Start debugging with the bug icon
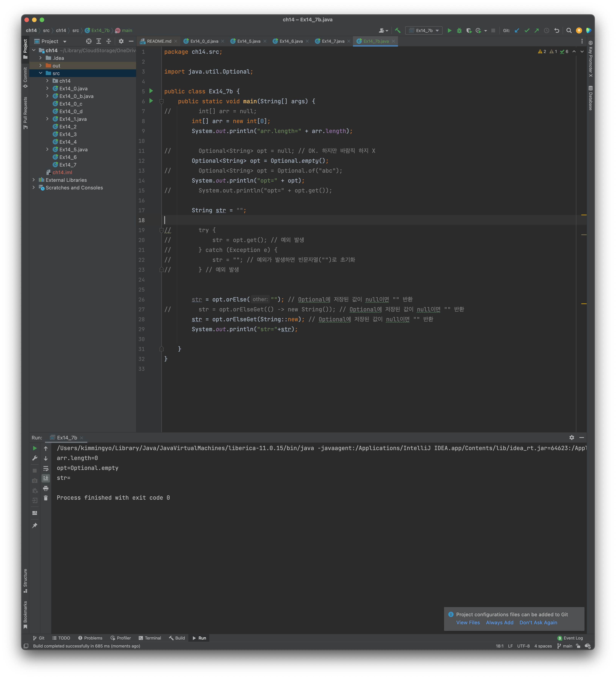The image size is (616, 678). tap(459, 31)
